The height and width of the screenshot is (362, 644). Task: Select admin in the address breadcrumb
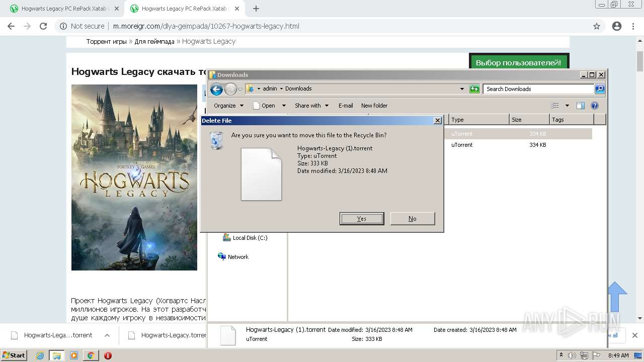pos(270,88)
